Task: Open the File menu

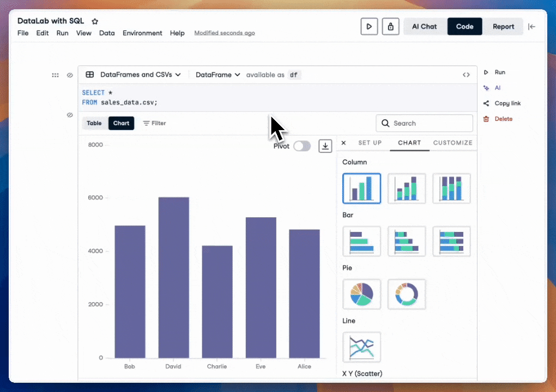Action: tap(23, 33)
